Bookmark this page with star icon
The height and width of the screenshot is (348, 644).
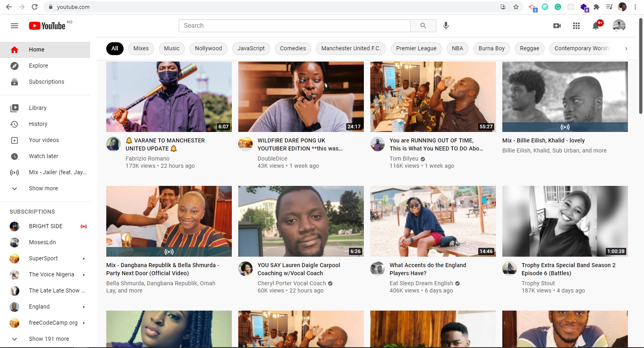pos(516,7)
